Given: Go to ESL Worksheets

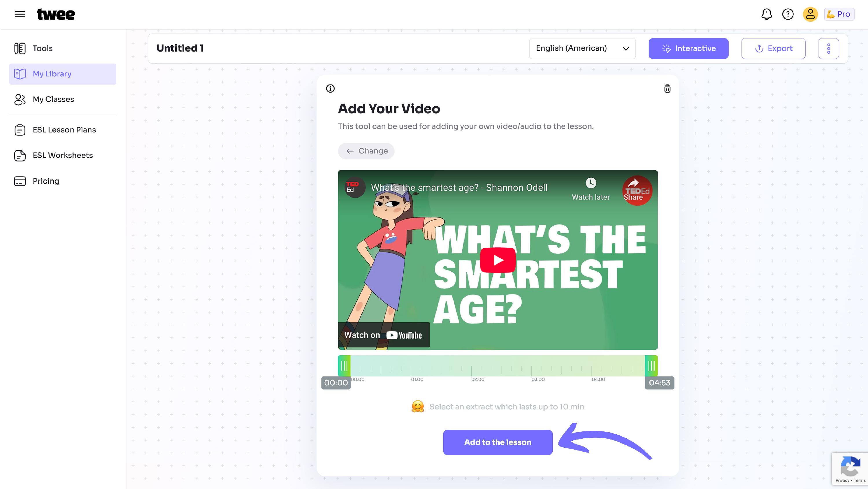Looking at the screenshot, I should 63,155.
